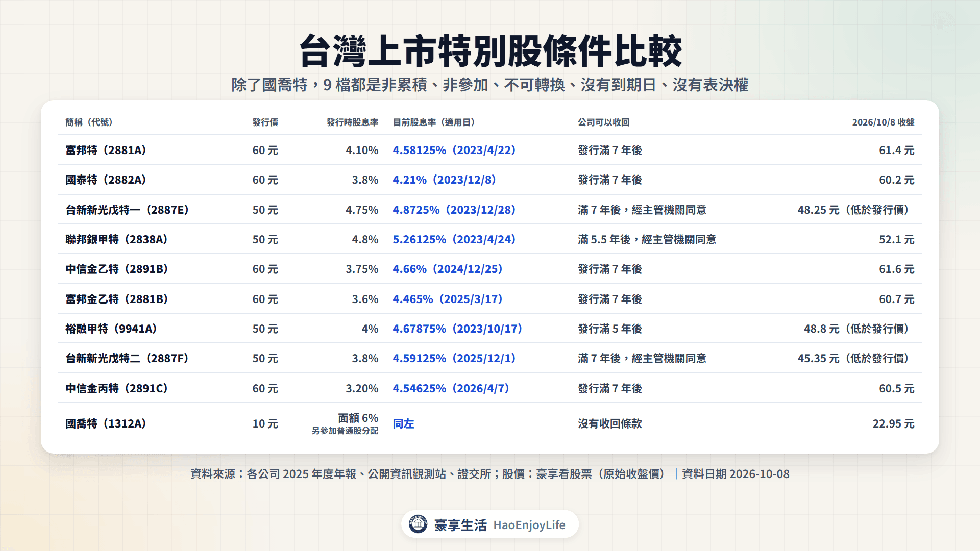Screen dimensions: 980x551
Task: Click the 4.54625%（2026/4/7）rate value
Action: [x=451, y=388]
